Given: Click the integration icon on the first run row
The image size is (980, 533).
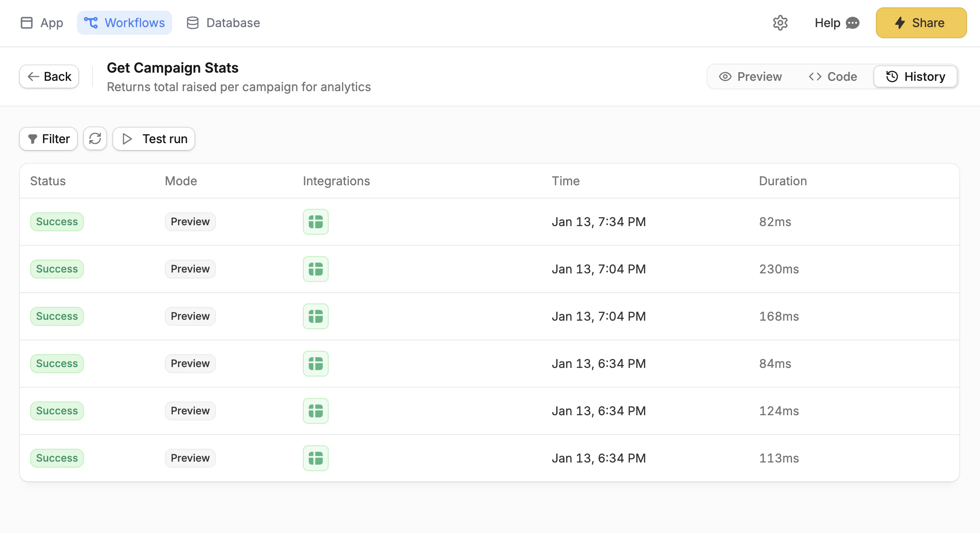Looking at the screenshot, I should click(x=315, y=221).
